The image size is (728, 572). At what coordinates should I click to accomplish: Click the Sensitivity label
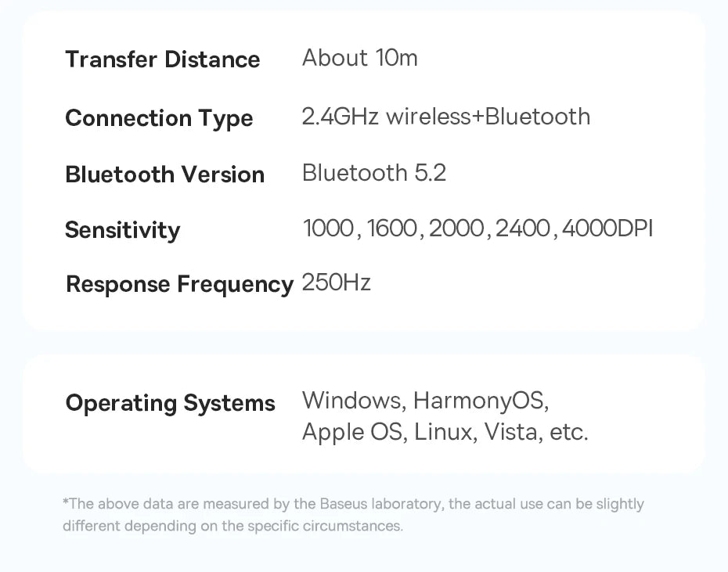tap(122, 230)
